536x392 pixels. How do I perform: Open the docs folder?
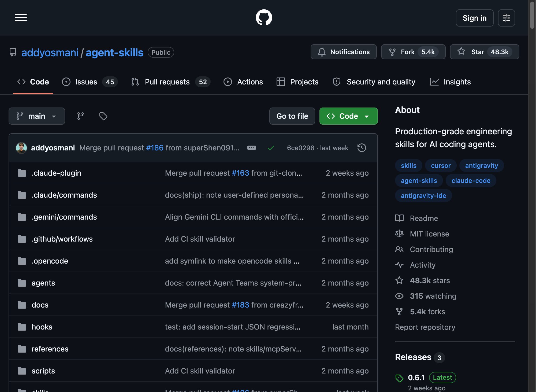[x=40, y=305]
